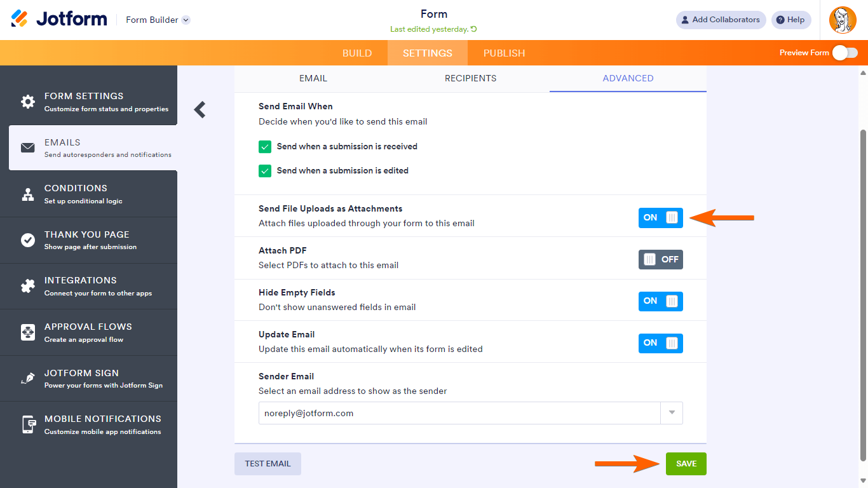Click the Jotform Sign pen icon
Viewport: 868px width, 488px height.
[x=28, y=379]
